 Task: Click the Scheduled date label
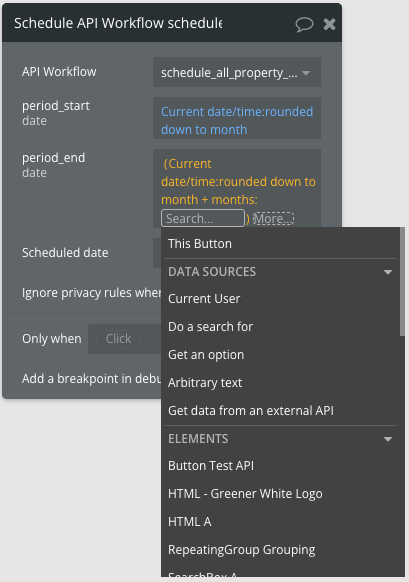click(x=65, y=253)
